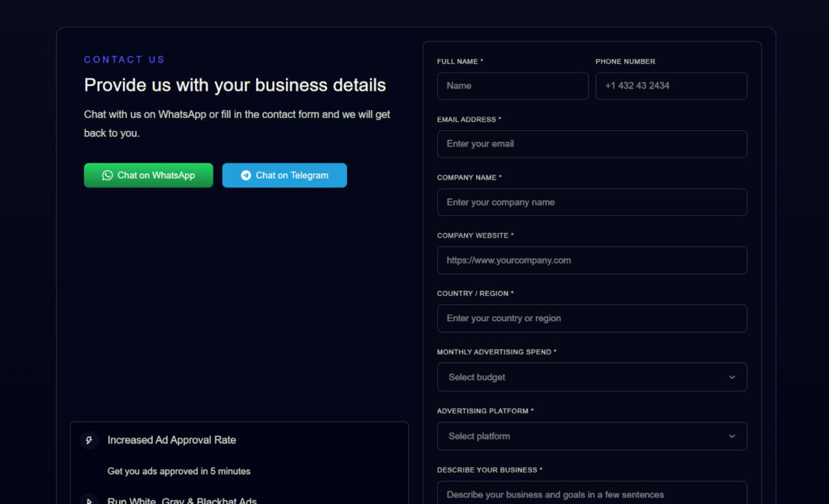The height and width of the screenshot is (504, 829).
Task: Click the Country / Region input
Action: [x=591, y=319]
